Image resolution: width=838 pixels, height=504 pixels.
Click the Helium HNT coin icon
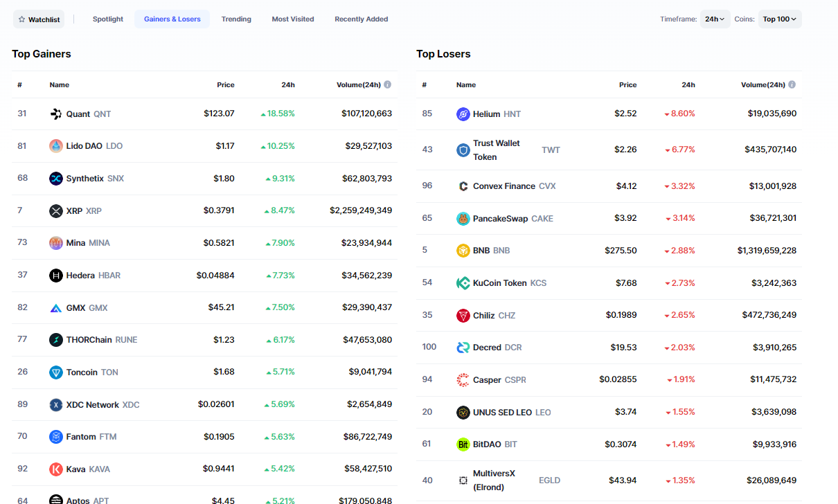tap(463, 114)
